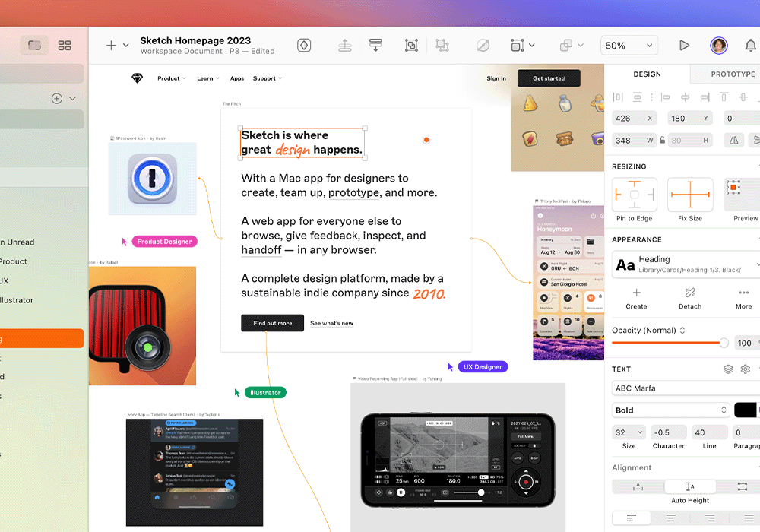Switch sidebar to components grid view
760x532 pixels.
(x=65, y=46)
